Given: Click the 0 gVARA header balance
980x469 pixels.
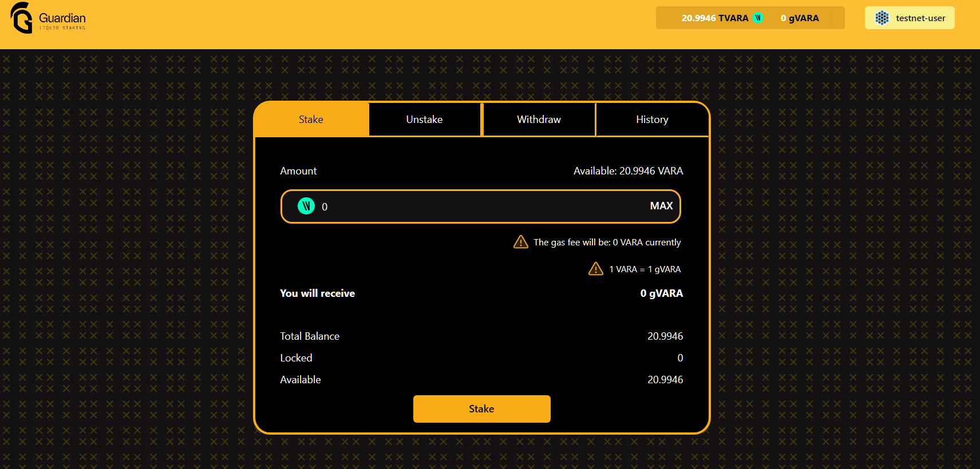Looking at the screenshot, I should coord(800,18).
